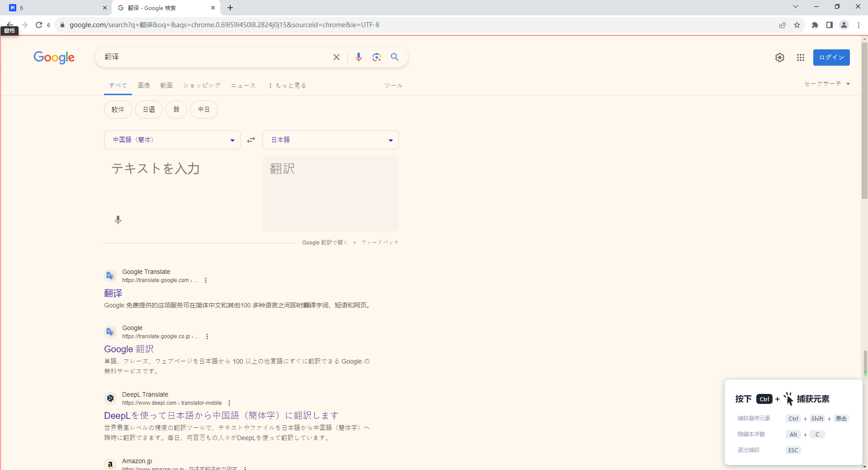Expand the Japanese target language dropdown
The height and width of the screenshot is (470, 868).
pos(330,140)
